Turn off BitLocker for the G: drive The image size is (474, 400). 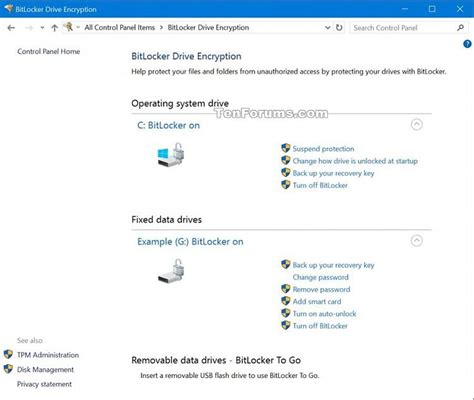point(320,326)
